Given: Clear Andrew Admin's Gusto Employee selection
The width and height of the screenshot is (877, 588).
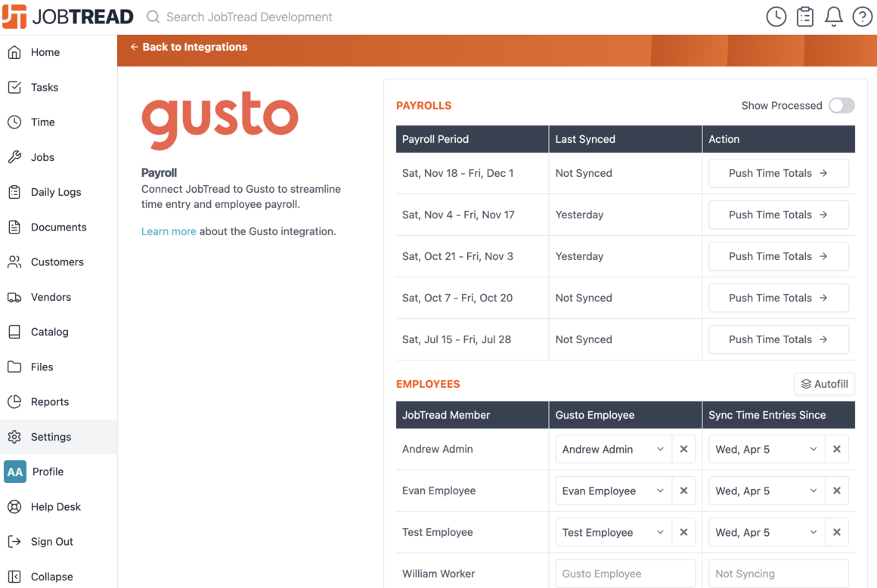Looking at the screenshot, I should click(683, 449).
